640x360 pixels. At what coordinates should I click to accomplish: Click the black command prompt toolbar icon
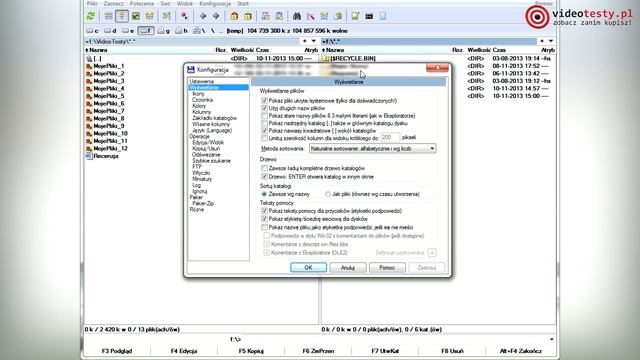click(x=369, y=16)
